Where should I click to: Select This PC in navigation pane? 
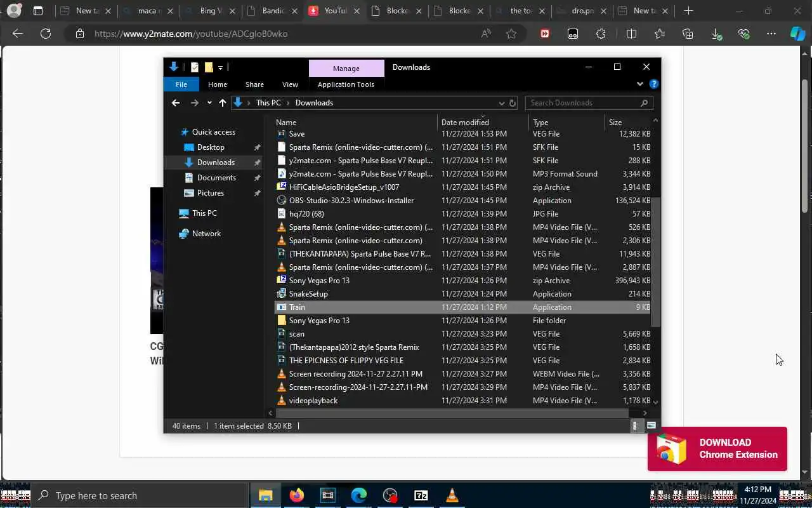tap(204, 213)
